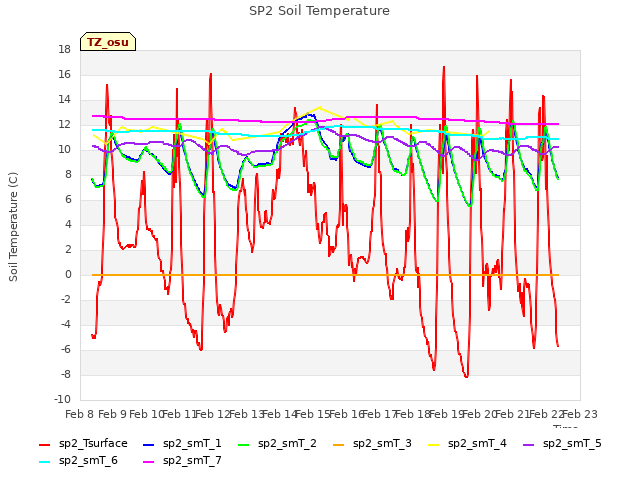
Task: Click the orange sp2_smT_3 legend swatch
Action: pyautogui.click(x=338, y=444)
